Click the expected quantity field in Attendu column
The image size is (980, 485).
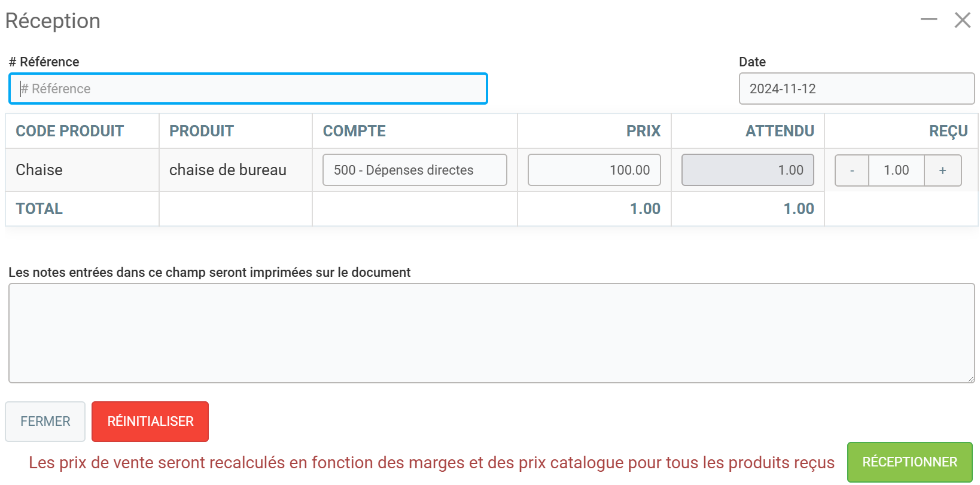tap(747, 170)
